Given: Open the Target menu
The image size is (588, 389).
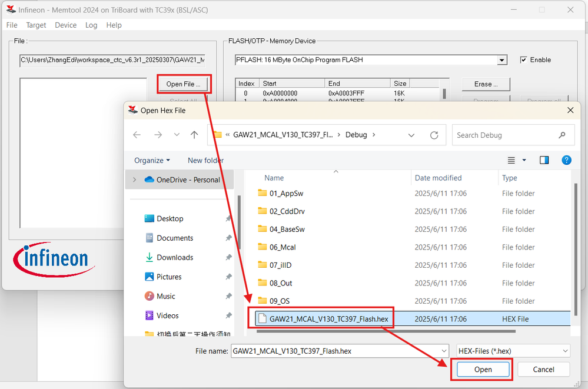Looking at the screenshot, I should (36, 25).
